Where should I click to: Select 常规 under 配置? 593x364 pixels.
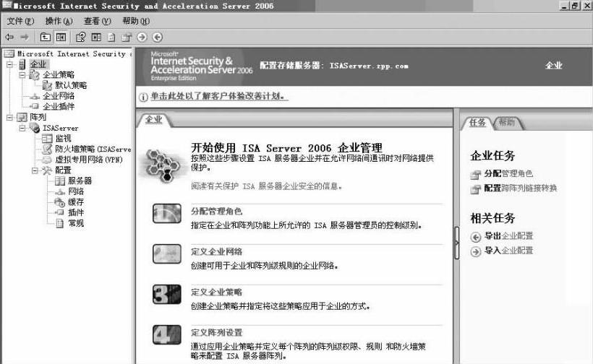76,224
